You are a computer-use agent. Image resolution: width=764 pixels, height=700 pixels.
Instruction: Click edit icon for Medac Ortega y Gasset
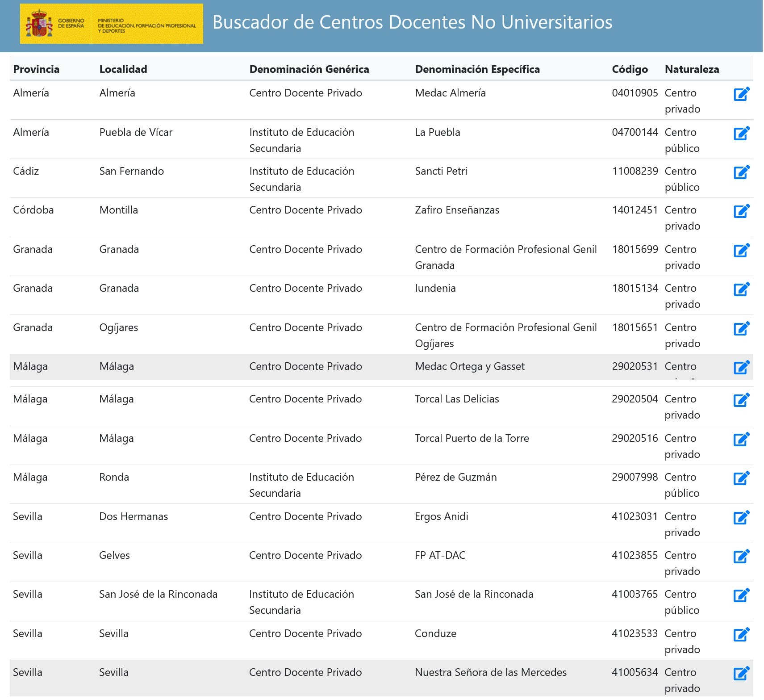[741, 368]
